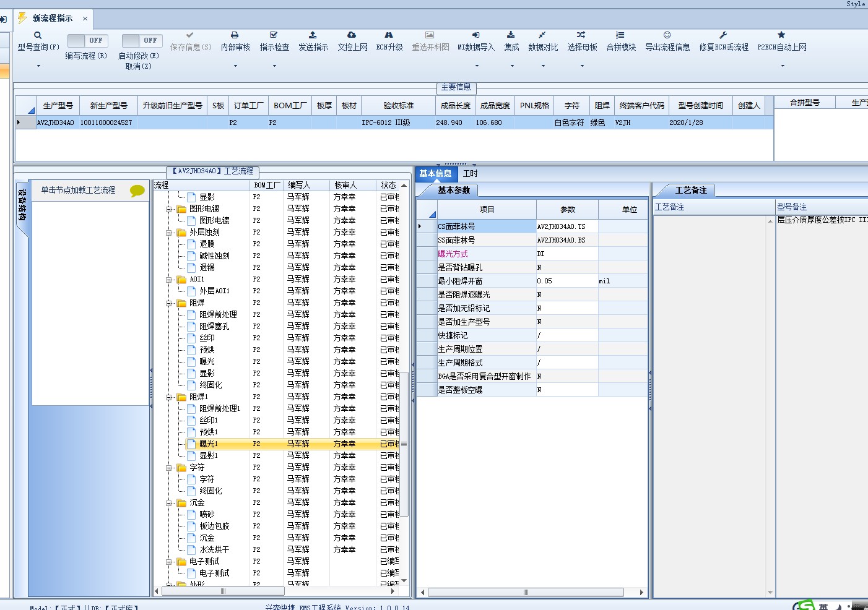Open the 数据对比 dropdown arrow
The image size is (868, 610).
coord(543,66)
